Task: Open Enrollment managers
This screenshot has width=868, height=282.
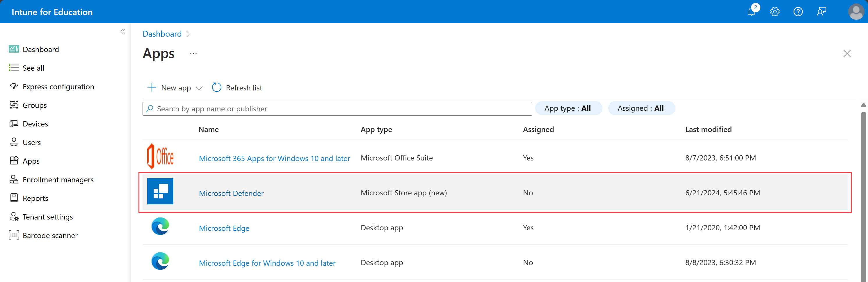Action: [58, 180]
